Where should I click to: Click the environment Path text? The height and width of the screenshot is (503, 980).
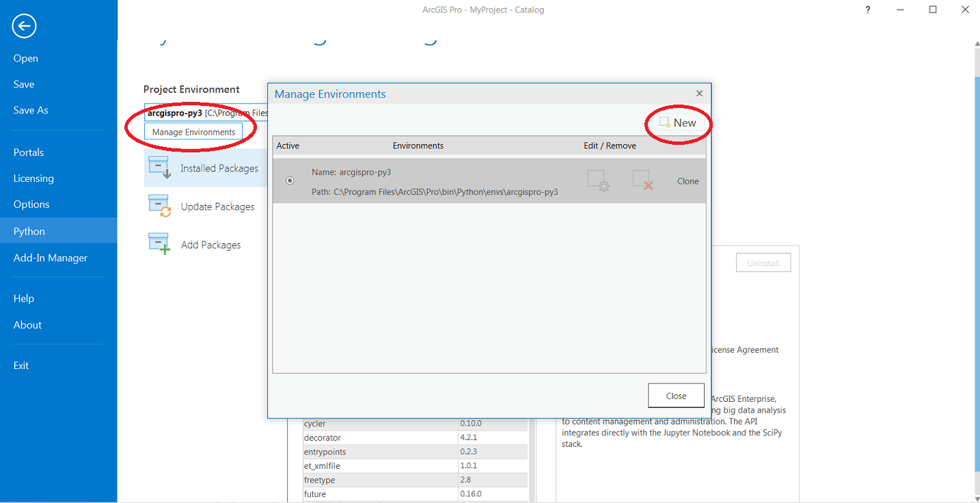pyautogui.click(x=435, y=192)
